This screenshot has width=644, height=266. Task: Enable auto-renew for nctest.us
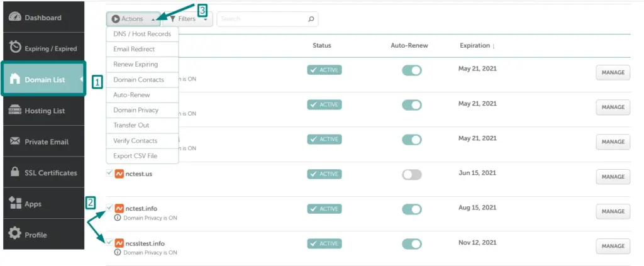click(x=411, y=175)
